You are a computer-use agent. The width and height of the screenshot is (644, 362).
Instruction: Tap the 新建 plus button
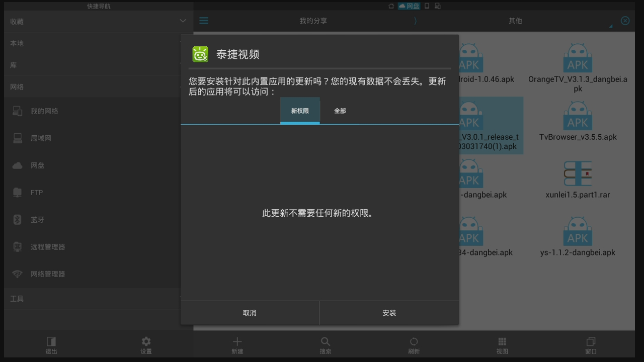point(237,345)
